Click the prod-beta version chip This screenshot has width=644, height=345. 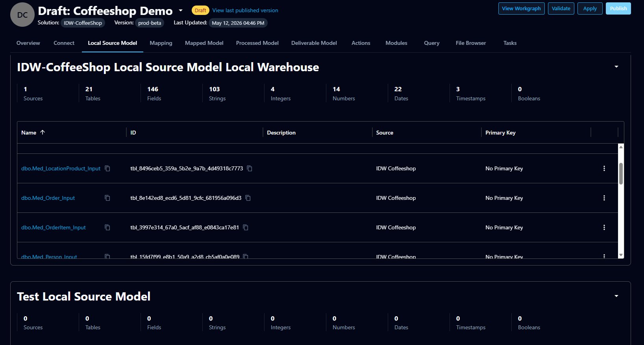coord(150,23)
